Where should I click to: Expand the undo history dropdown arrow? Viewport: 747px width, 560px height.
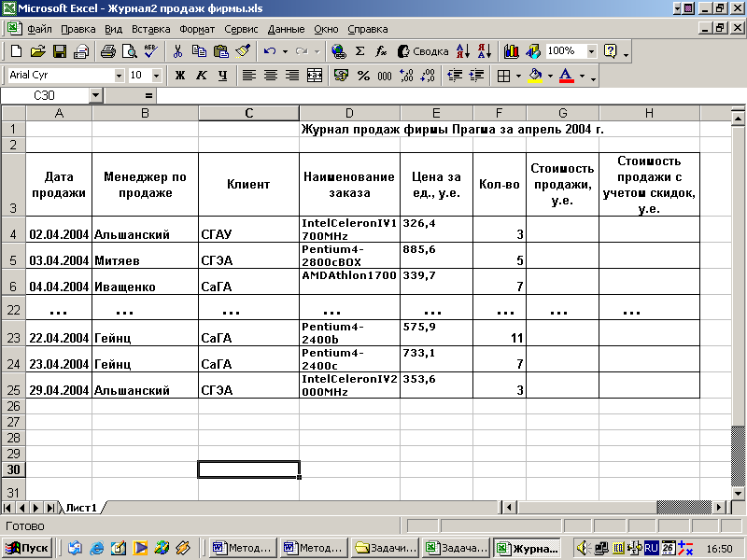point(285,51)
